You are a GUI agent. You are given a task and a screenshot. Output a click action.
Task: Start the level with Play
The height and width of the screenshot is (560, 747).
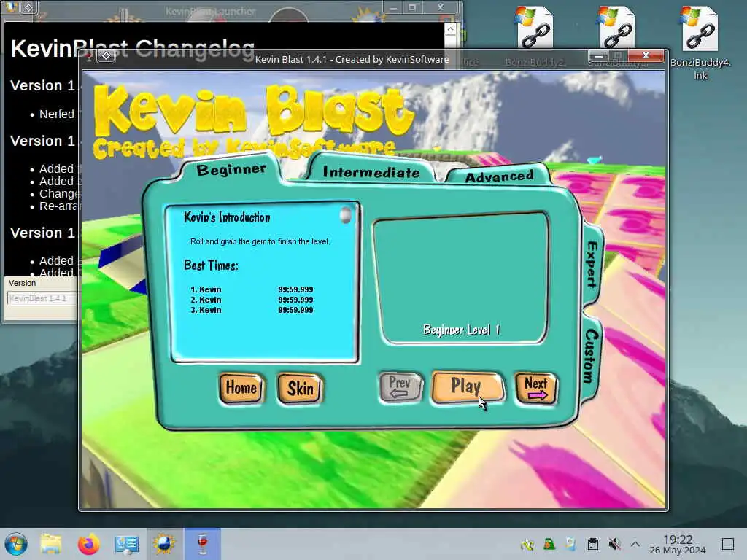[467, 386]
